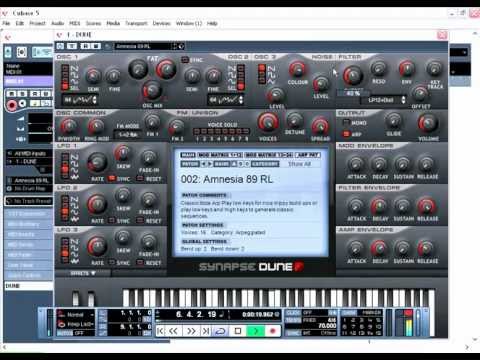This screenshot has height=360, width=480.
Task: Open OSC 2 waveform display selector
Action: [x=226, y=99]
